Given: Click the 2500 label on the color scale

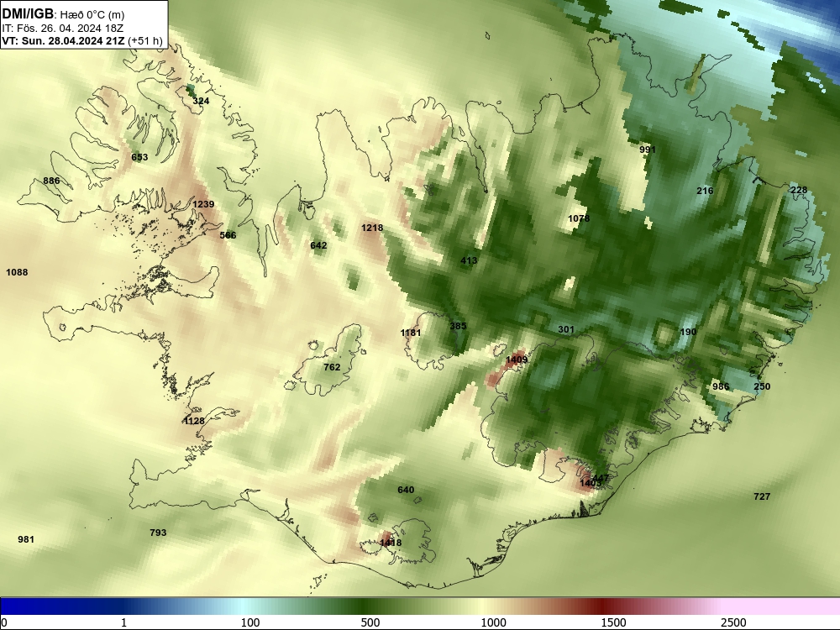Looking at the screenshot, I should [733, 622].
